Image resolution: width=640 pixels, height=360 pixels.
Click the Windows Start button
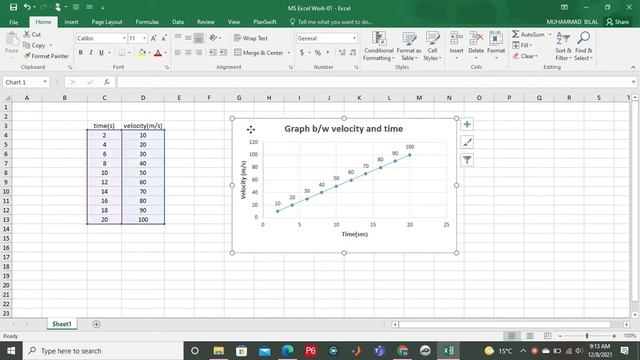click(x=11, y=351)
